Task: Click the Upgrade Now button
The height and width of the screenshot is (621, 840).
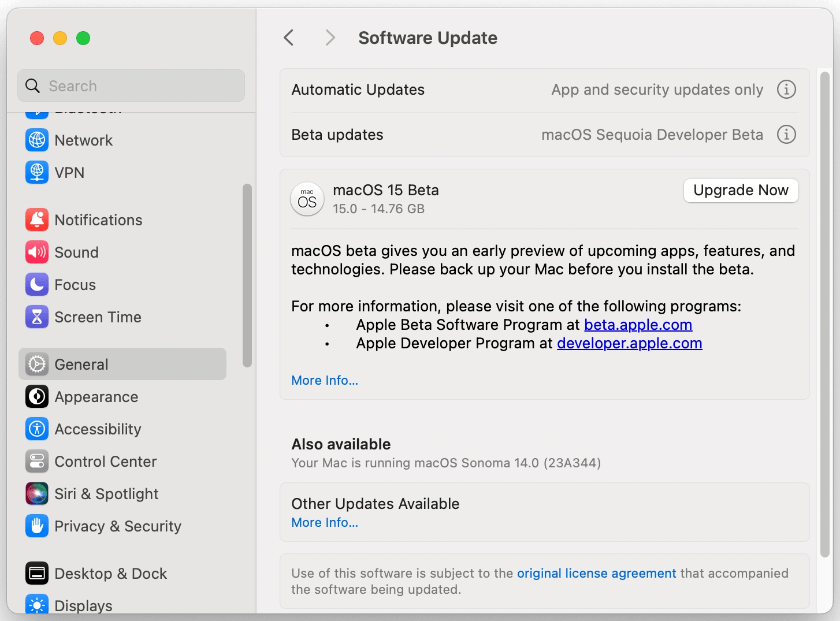Action: (741, 190)
